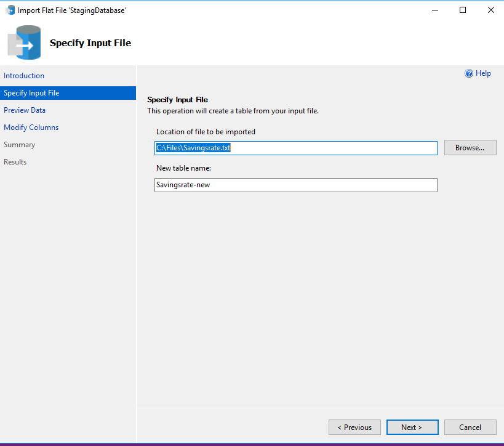Minimize the Import Flat File window
This screenshot has width=504, height=446.
pyautogui.click(x=435, y=10)
